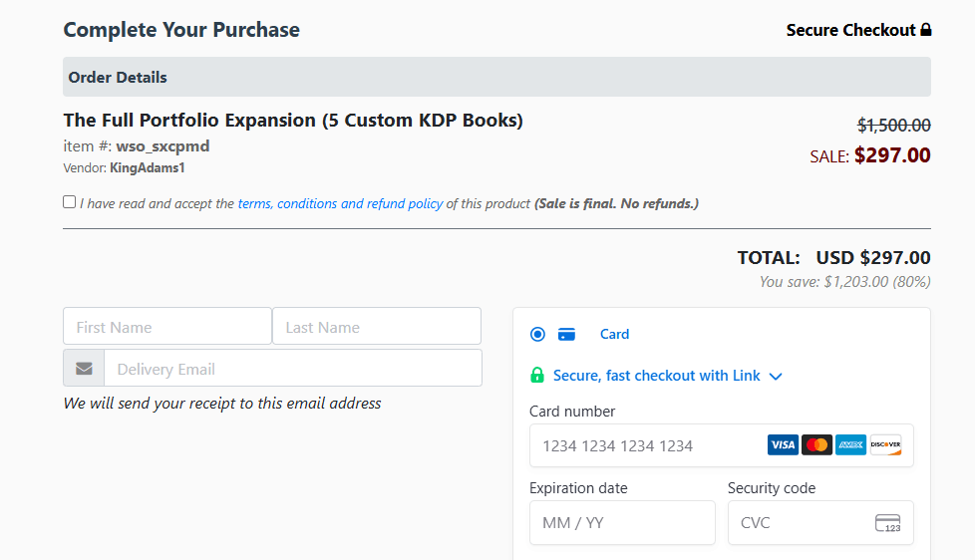975x560 pixels.
Task: Click into the Delivery Email field
Action: tap(293, 368)
